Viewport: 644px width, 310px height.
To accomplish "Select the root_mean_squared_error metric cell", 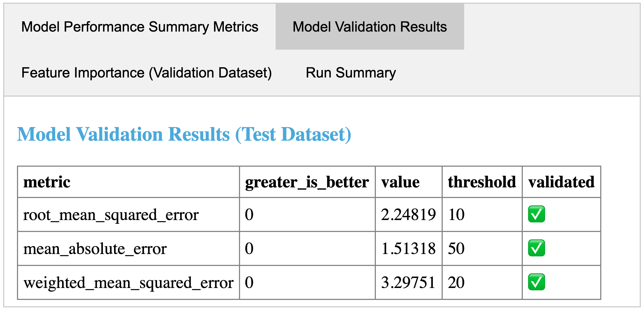I will click(x=111, y=214).
